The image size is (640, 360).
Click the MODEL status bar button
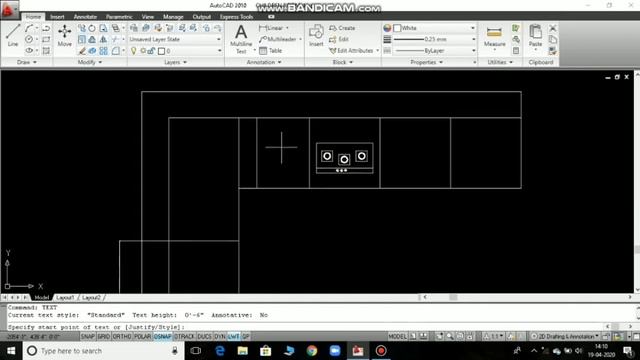coord(397,336)
